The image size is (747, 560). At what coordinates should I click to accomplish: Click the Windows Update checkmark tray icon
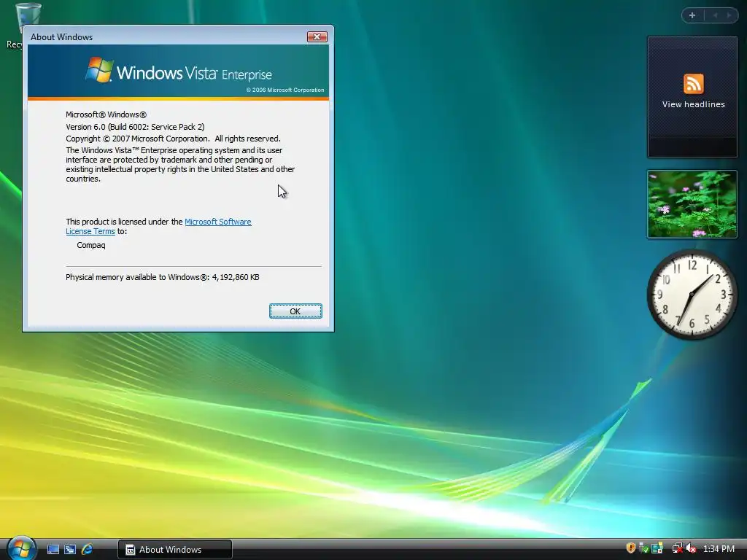(x=643, y=548)
